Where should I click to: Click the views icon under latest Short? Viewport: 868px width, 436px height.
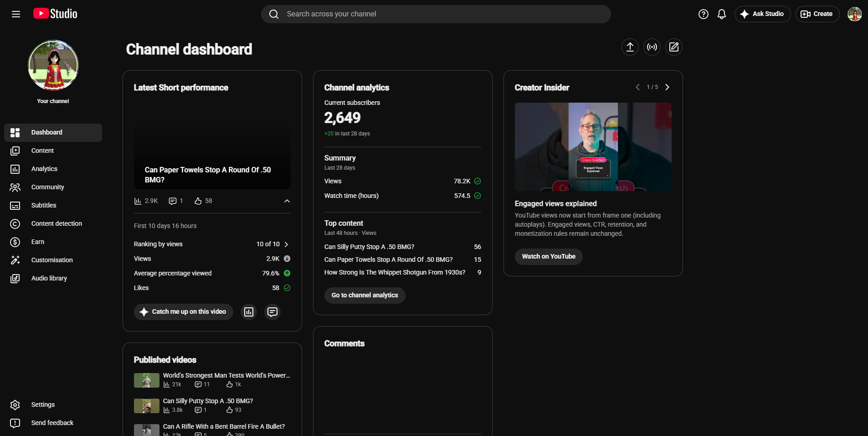click(x=138, y=201)
